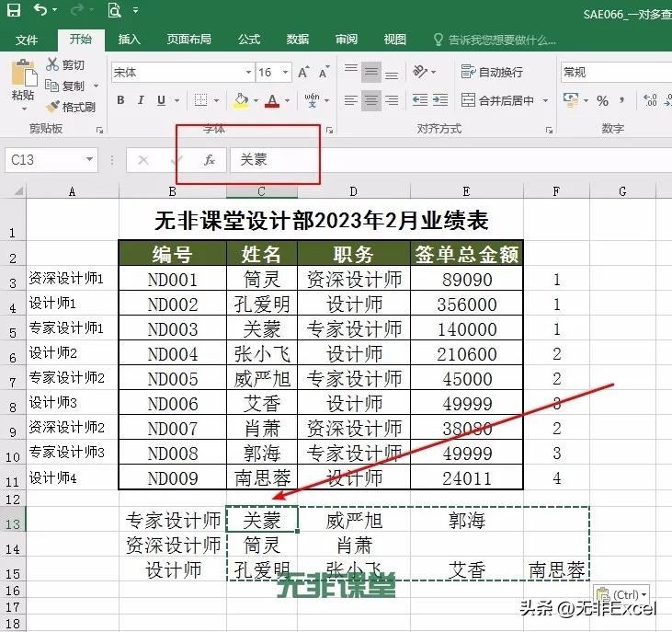
Task: Switch to the 插入 Insert tab
Action: click(130, 40)
